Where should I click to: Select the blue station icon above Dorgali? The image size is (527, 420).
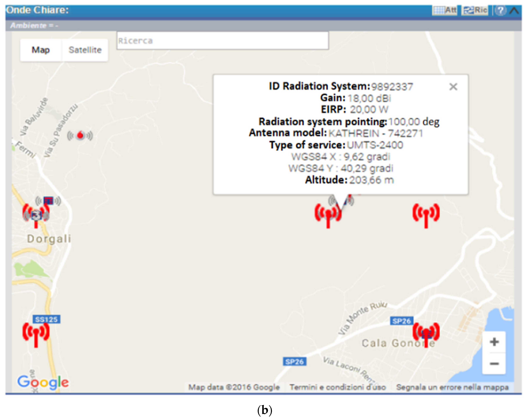[x=48, y=201]
